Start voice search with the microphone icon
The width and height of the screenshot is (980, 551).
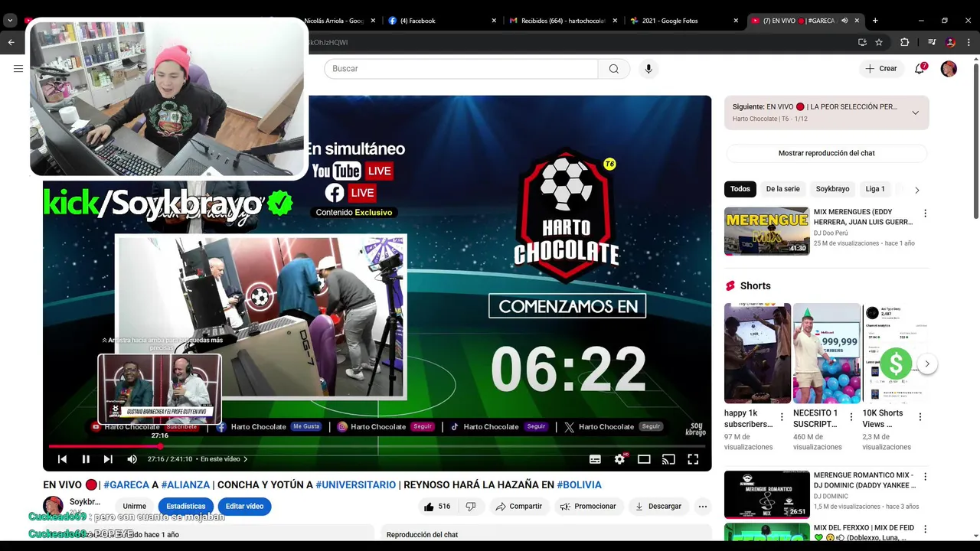(648, 69)
